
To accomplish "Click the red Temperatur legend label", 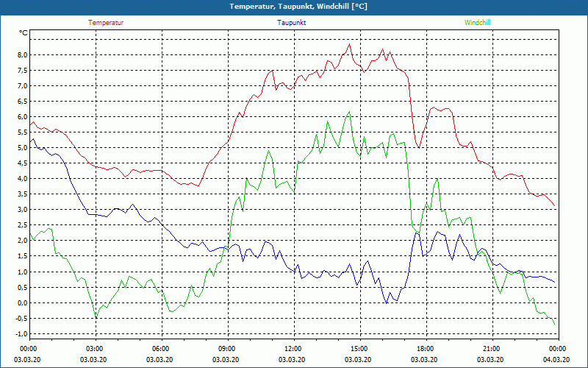I will pos(106,23).
